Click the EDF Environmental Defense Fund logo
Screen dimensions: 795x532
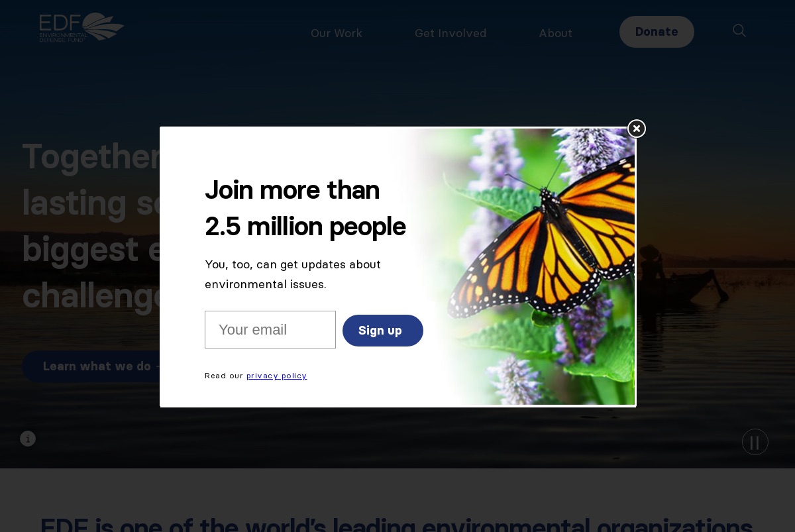[x=81, y=28]
